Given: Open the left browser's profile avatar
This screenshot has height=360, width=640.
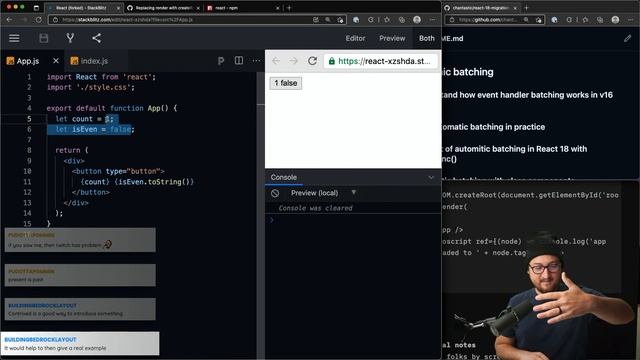Looking at the screenshot, I should coord(417,20).
